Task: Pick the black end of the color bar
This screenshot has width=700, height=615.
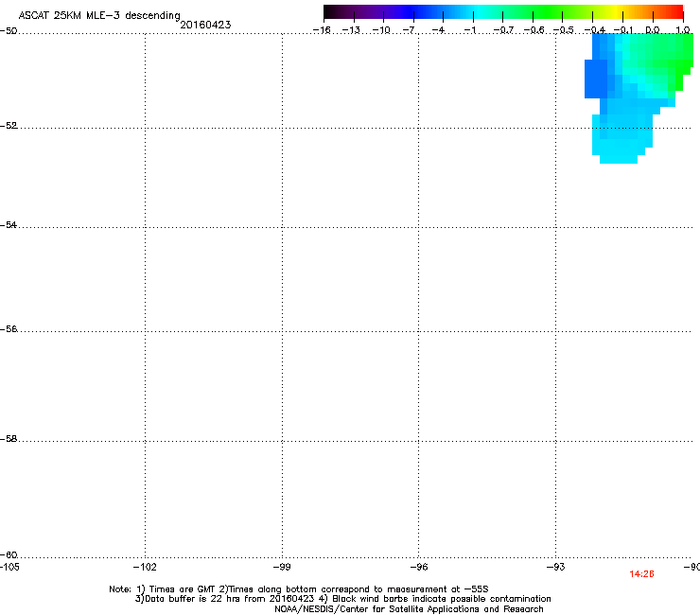Action: pos(333,11)
